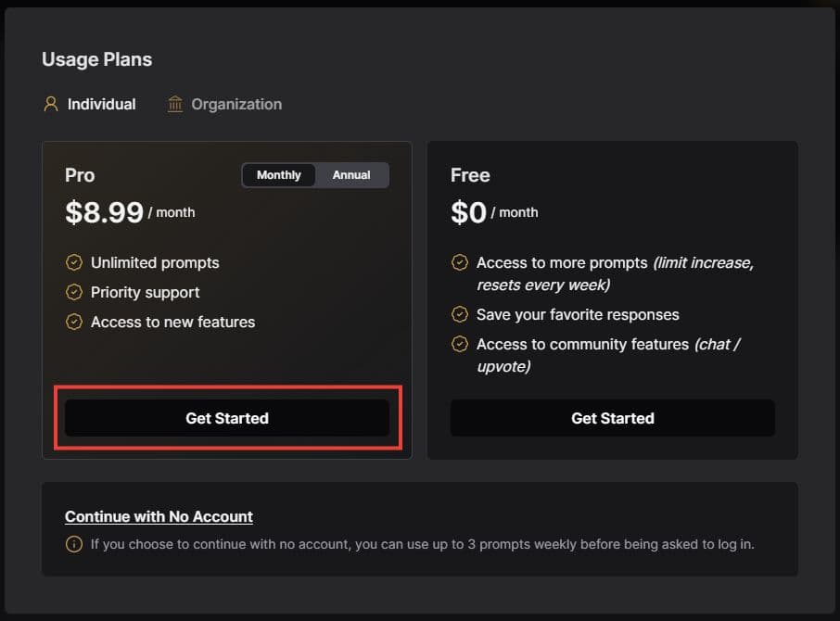The image size is (840, 621).
Task: Click the Organization building icon
Action: [x=175, y=104]
